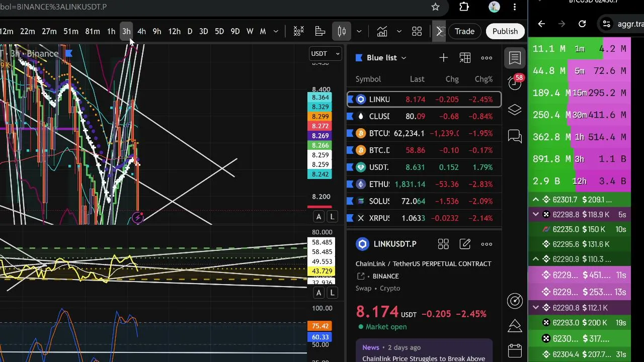Click the radar target icon in right sidebar
644x362 pixels.
[515, 301]
